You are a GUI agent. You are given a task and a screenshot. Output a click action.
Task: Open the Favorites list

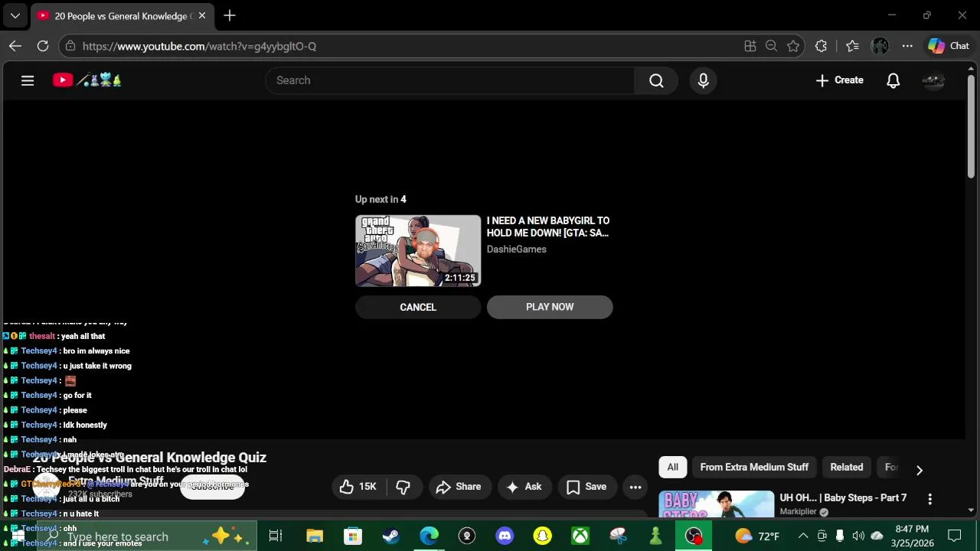[852, 46]
